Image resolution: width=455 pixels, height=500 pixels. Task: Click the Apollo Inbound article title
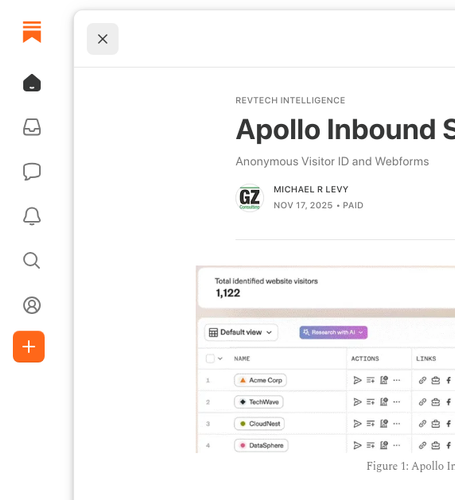click(x=345, y=129)
